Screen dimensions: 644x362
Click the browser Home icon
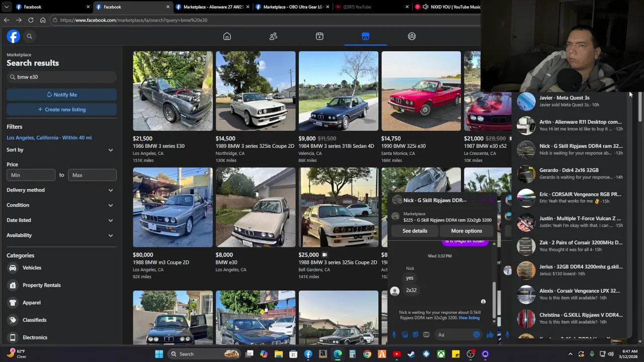[x=43, y=20]
